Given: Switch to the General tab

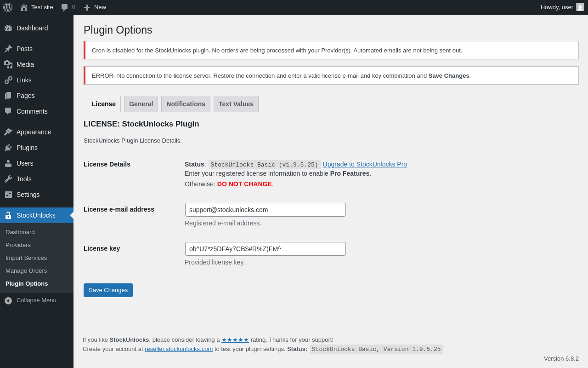Looking at the screenshot, I should 141,104.
